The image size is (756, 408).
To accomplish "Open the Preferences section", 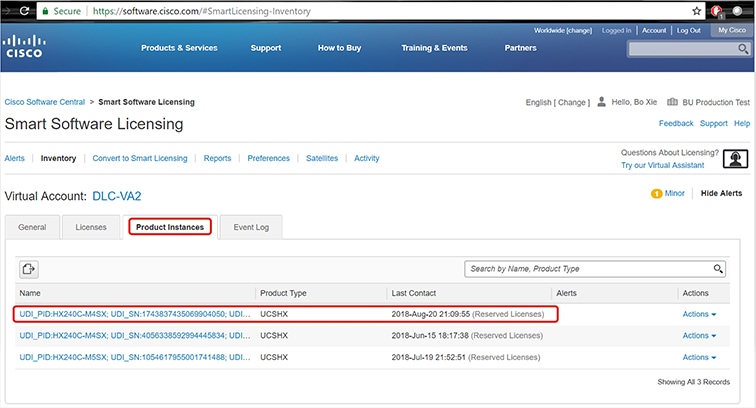I will 269,158.
